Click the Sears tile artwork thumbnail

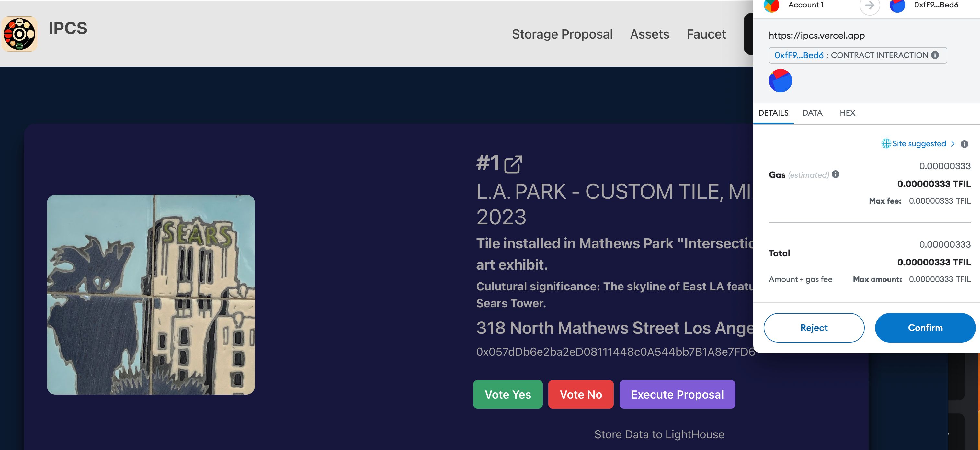151,294
